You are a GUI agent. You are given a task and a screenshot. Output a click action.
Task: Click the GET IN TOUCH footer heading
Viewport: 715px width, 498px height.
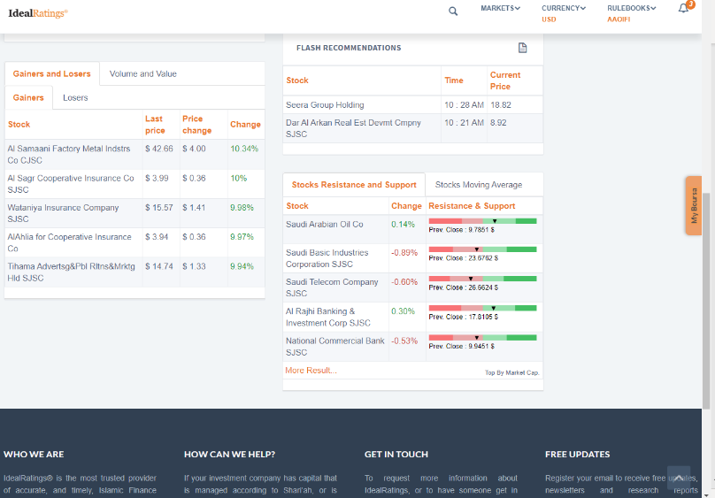396,454
